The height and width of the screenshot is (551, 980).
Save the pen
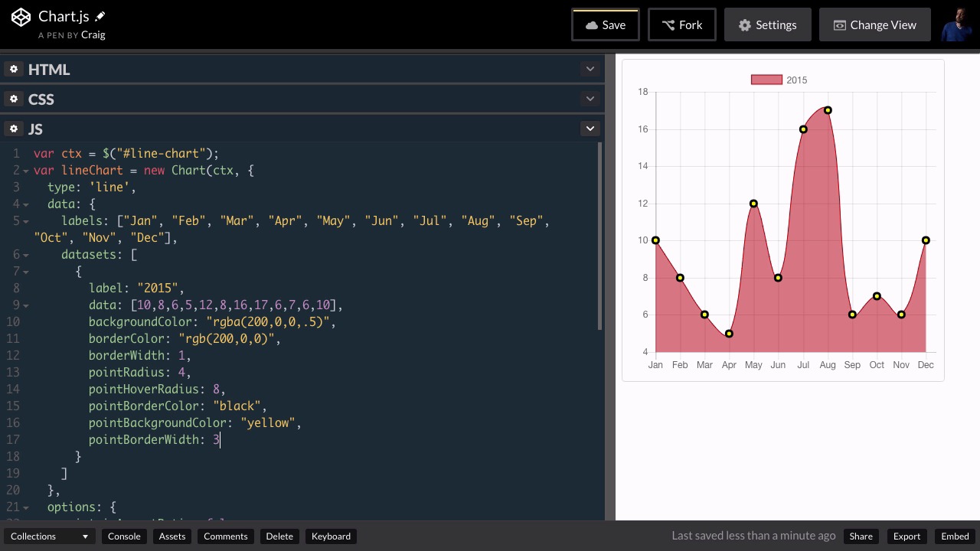pos(606,25)
